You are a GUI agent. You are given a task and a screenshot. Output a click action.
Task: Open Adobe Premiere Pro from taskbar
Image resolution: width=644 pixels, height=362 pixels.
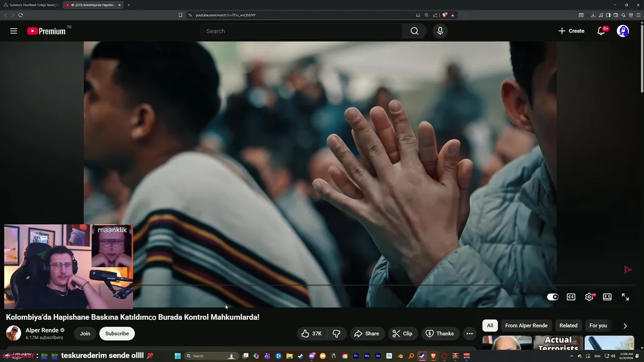[x=355, y=356]
